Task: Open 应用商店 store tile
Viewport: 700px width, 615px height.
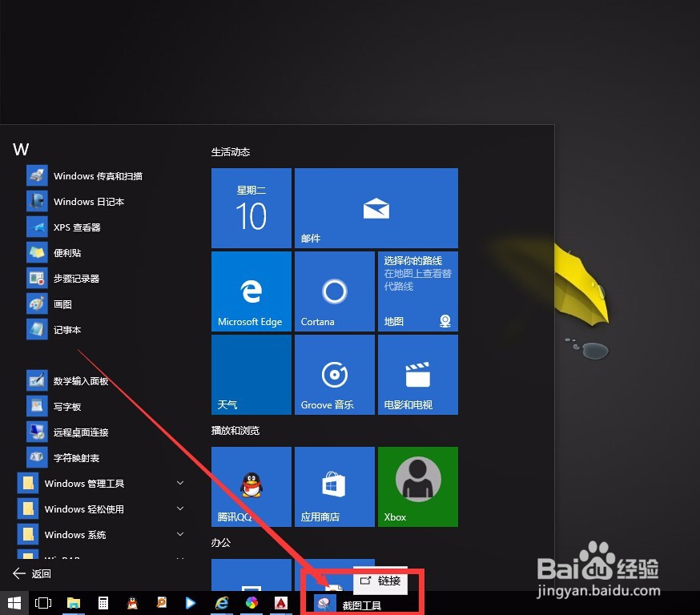Action: tap(335, 487)
